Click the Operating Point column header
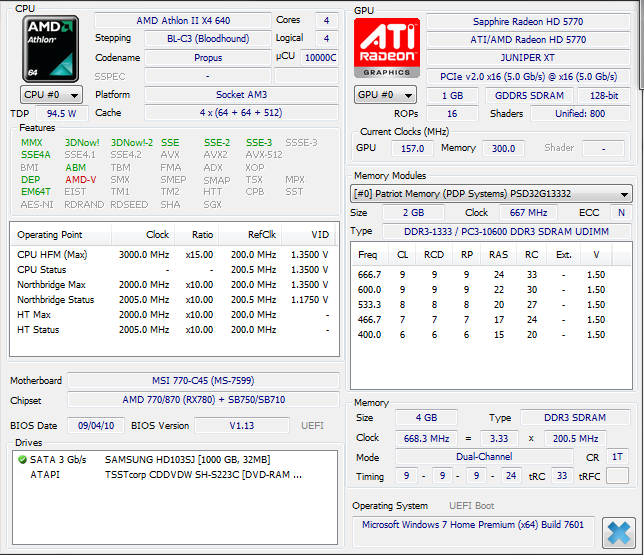Screen dimensions: 644x555 tap(60, 235)
